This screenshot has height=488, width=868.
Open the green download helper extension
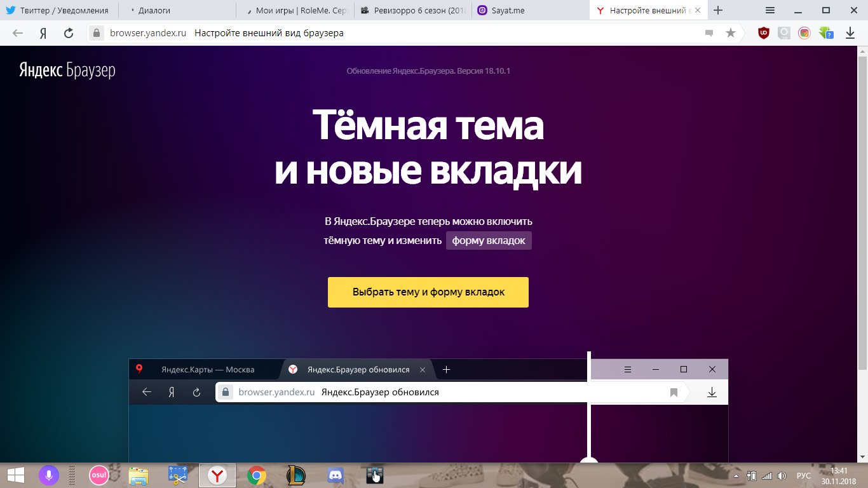tap(826, 33)
